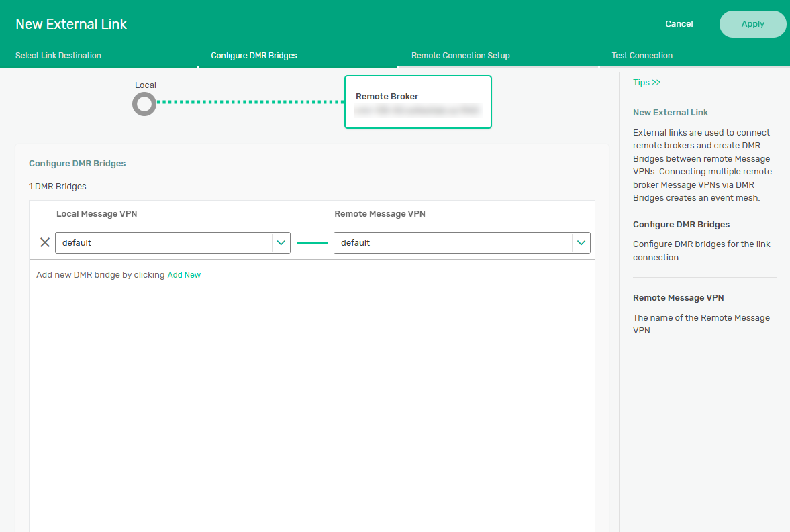Click the Add New link
The height and width of the screenshot is (532, 790).
click(x=184, y=275)
